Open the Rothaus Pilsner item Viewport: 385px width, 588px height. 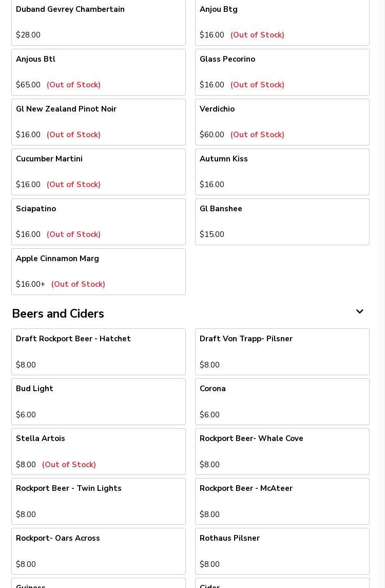[x=282, y=551]
